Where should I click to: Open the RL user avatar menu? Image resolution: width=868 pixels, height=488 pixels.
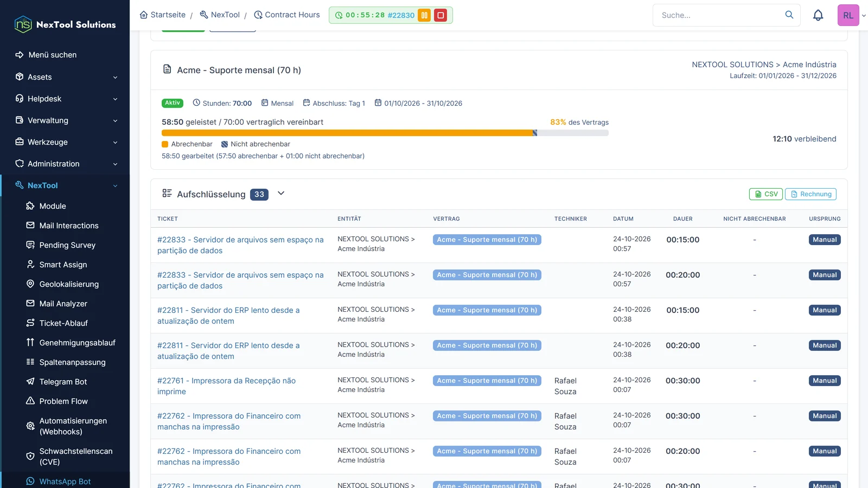848,15
